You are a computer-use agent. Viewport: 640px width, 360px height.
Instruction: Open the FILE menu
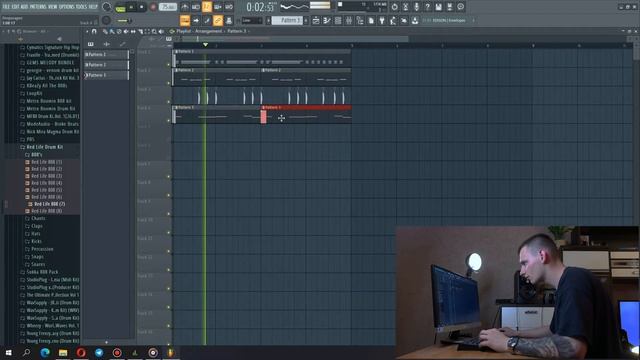click(6, 7)
